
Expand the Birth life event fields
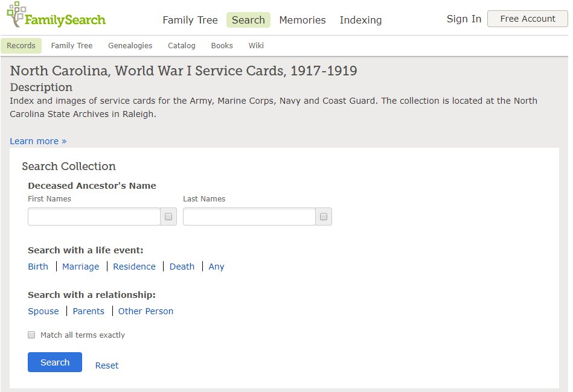click(x=38, y=267)
